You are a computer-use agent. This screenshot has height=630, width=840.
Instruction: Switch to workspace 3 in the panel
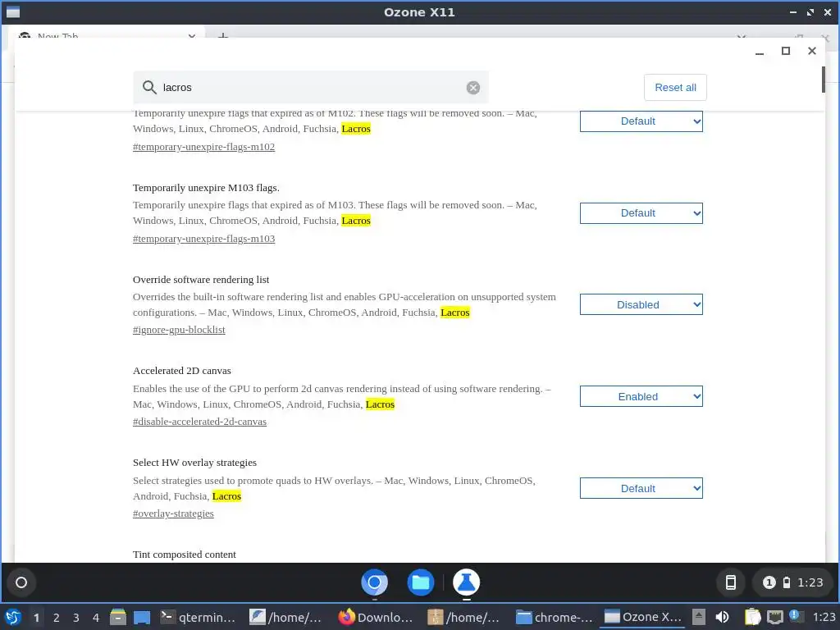pos(76,618)
